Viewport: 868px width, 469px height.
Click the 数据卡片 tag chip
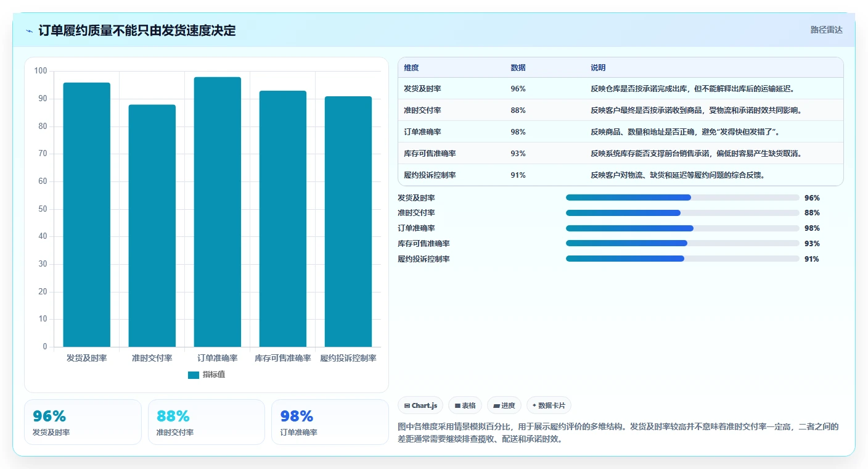549,405
